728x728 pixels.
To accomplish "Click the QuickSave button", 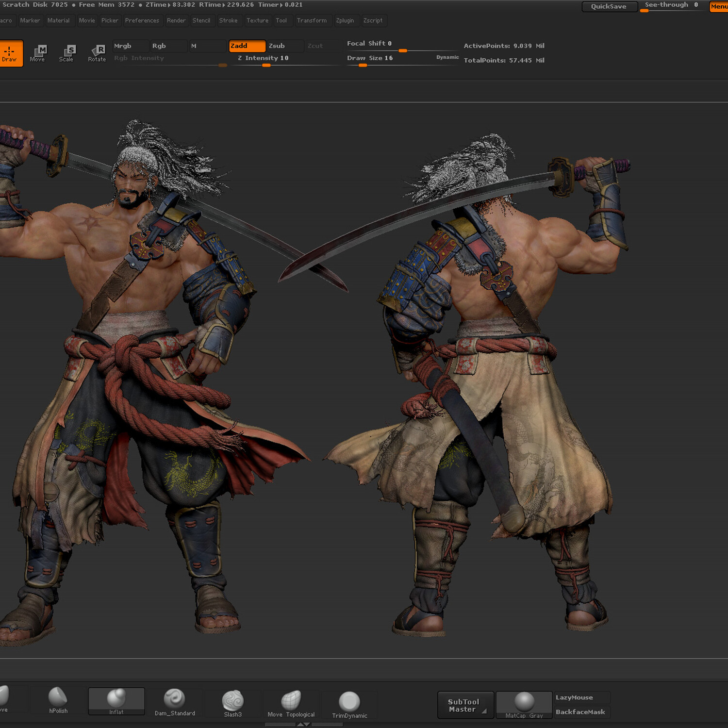I will pos(609,6).
